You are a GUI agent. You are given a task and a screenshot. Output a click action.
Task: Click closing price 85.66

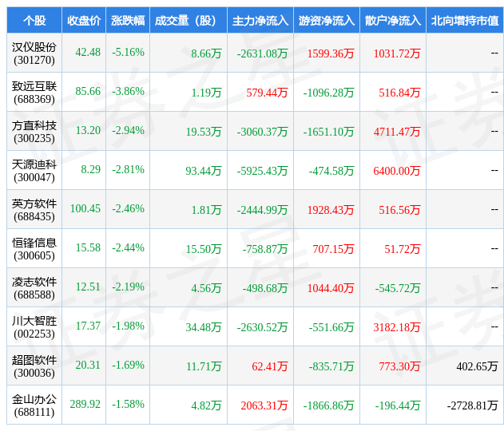click(88, 91)
